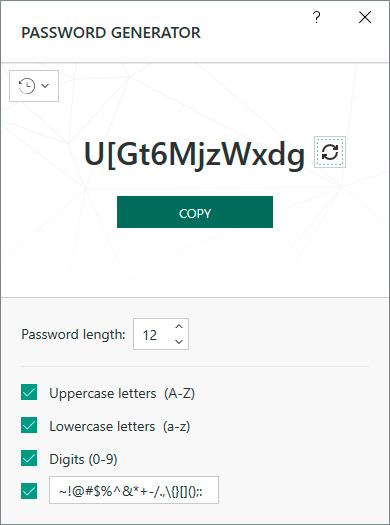Screen dimensions: 390x525
Task: Click the Password length label
Action: 73,334
